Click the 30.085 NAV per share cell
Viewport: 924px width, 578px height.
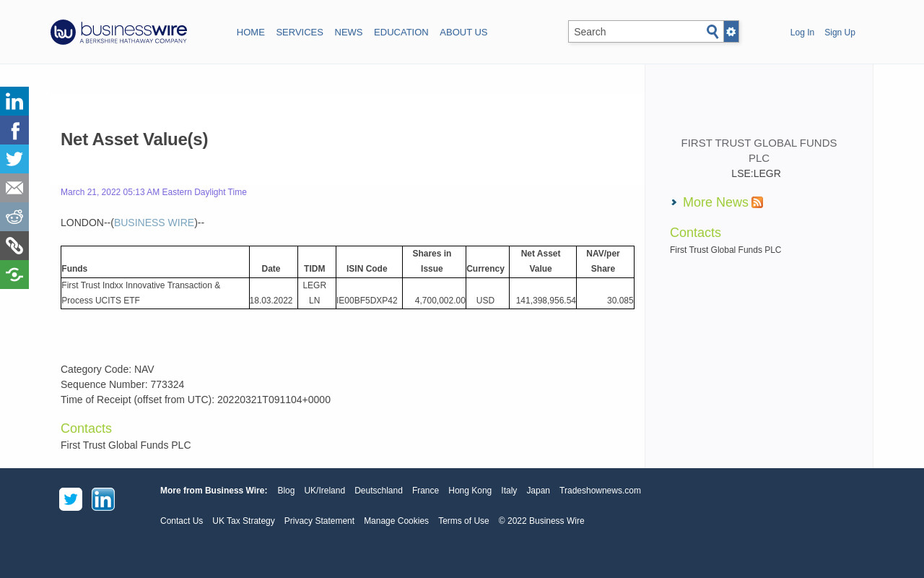(x=605, y=293)
